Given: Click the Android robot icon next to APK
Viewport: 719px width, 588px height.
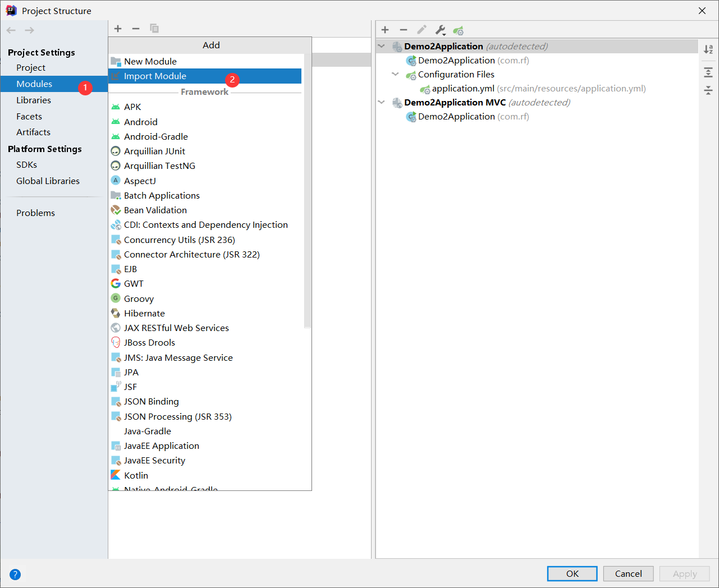Looking at the screenshot, I should [116, 107].
